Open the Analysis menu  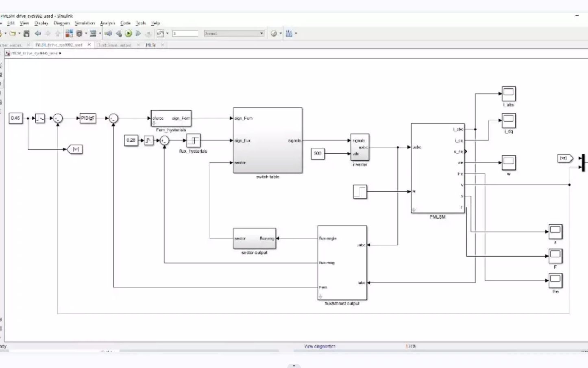[x=108, y=23]
